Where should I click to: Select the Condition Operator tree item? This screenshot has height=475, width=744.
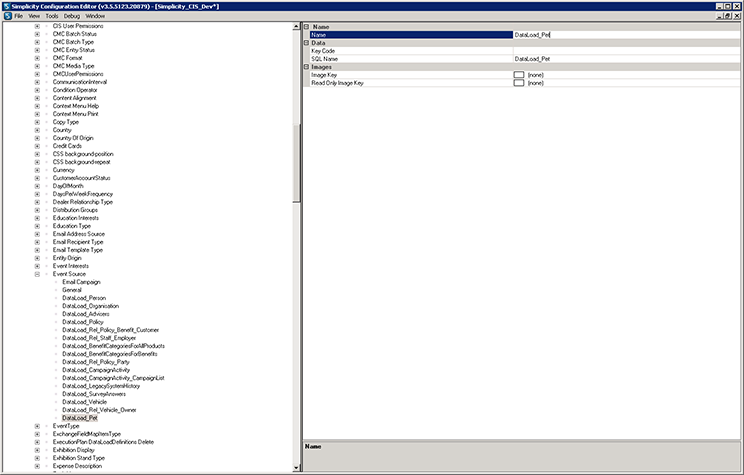[x=75, y=90]
